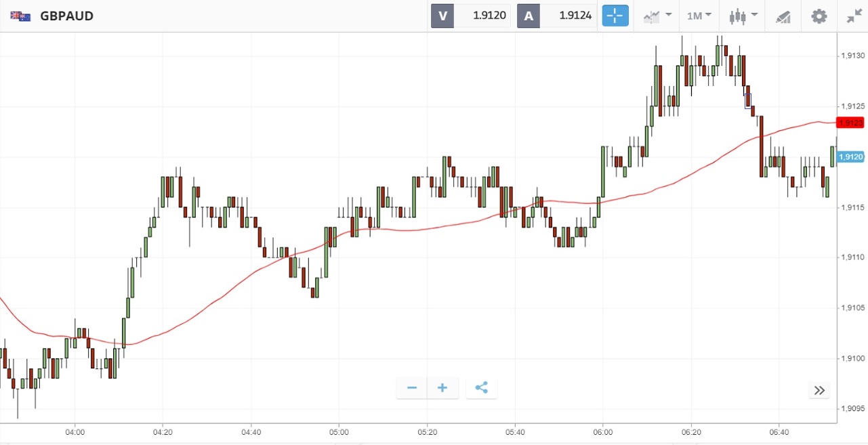Zoom in with the plus button
Screen dimensions: 868x445
(x=442, y=388)
